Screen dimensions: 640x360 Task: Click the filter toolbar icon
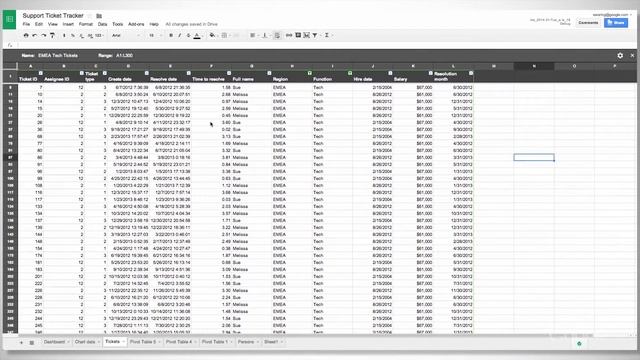click(315, 36)
